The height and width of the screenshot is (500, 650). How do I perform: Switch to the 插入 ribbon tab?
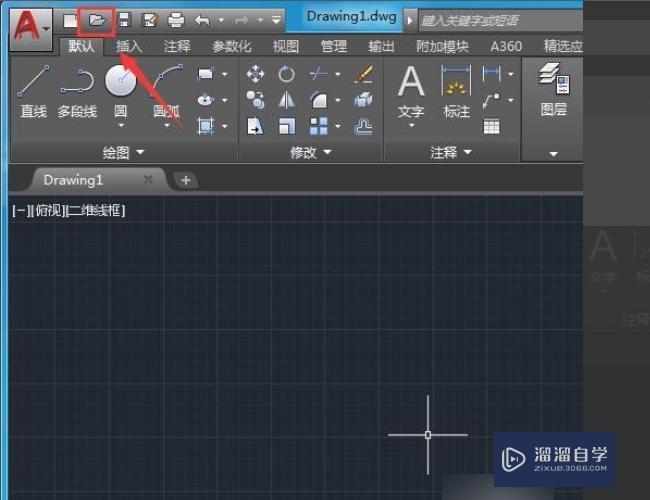coord(129,46)
